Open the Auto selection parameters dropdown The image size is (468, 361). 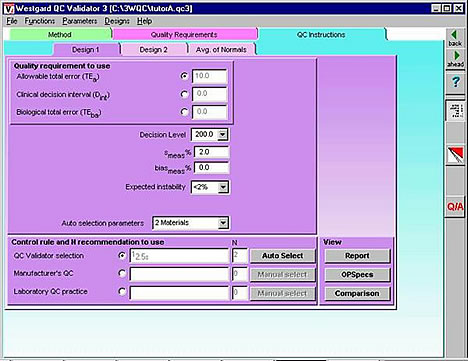point(223,223)
